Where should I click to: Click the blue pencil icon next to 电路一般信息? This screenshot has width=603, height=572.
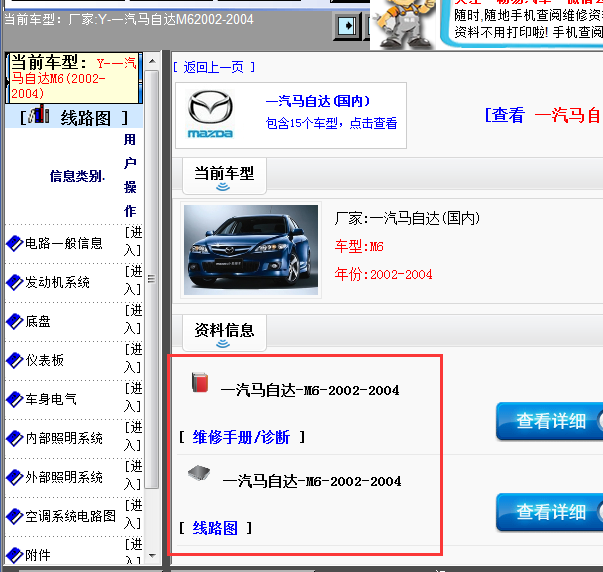tap(15, 243)
